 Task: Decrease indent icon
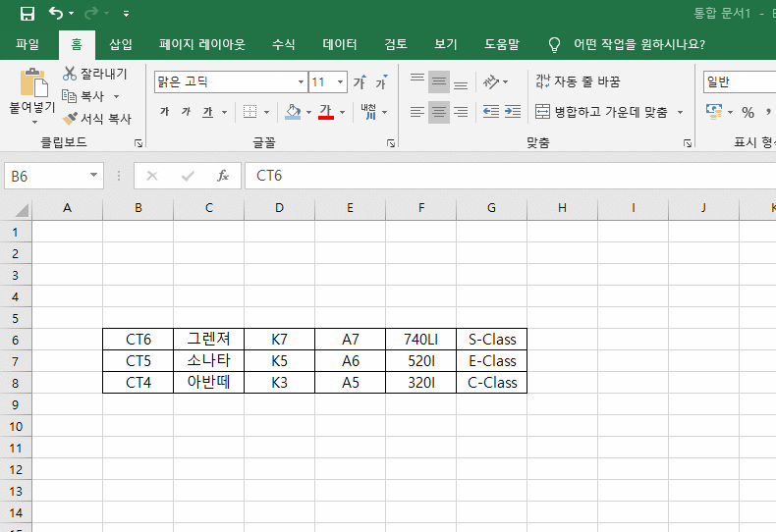pos(491,112)
